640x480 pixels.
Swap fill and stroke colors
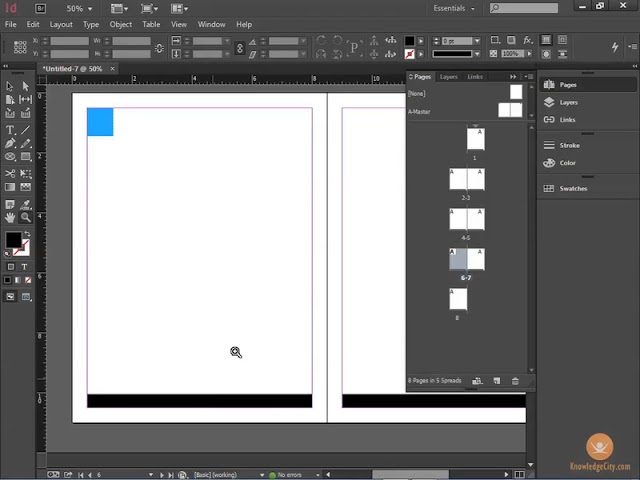[27, 234]
